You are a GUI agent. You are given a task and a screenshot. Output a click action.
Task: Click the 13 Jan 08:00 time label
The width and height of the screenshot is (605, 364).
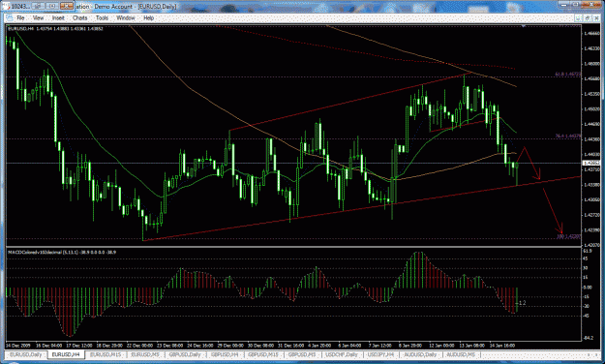coord(471,345)
